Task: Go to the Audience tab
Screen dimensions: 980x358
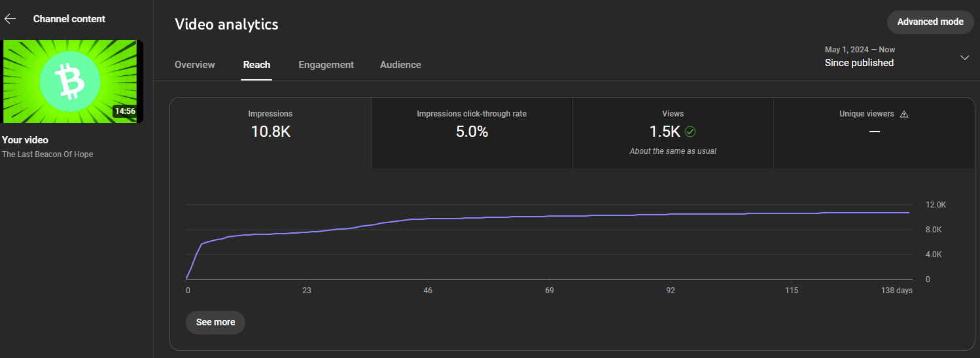Action: [x=400, y=65]
